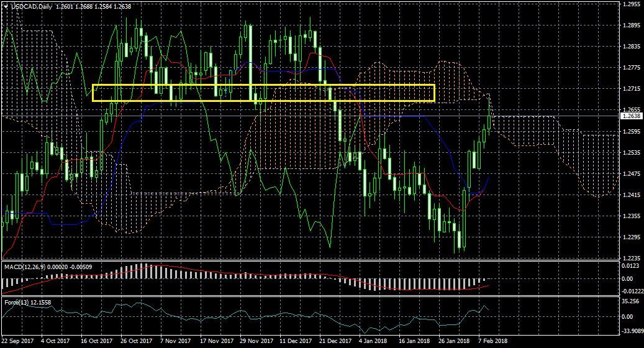The width and height of the screenshot is (644, 348).
Task: Click the 7 Feb 2018 date label
Action: tap(493, 341)
